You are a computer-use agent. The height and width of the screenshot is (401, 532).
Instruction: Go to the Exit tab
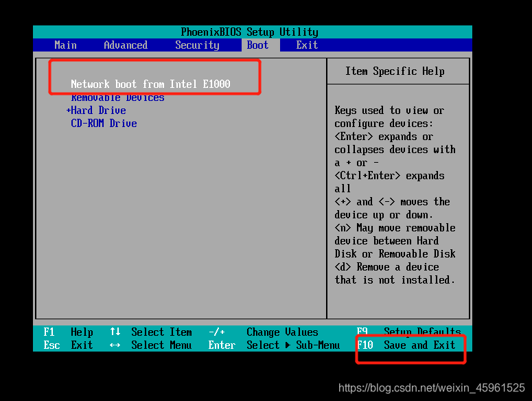pyautogui.click(x=307, y=45)
